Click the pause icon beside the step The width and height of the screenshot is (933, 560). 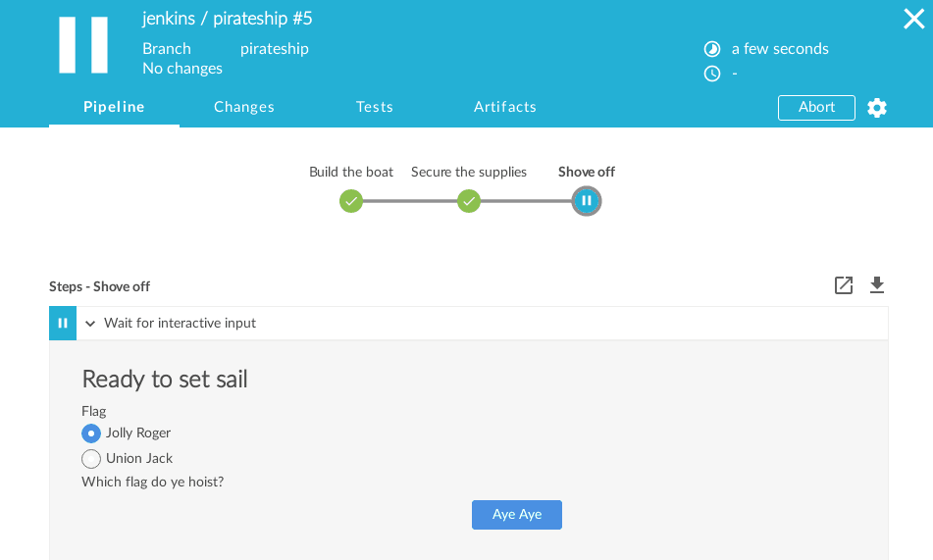pos(63,323)
